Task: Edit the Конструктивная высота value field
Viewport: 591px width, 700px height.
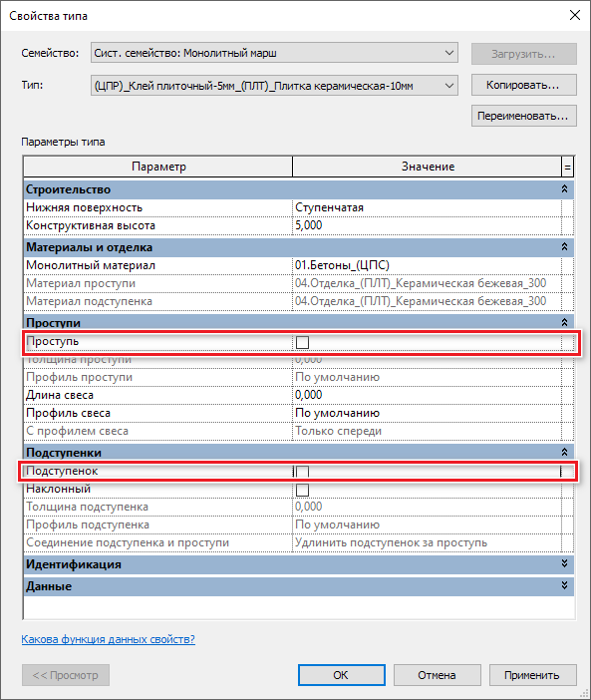Action: pyautogui.click(x=427, y=225)
